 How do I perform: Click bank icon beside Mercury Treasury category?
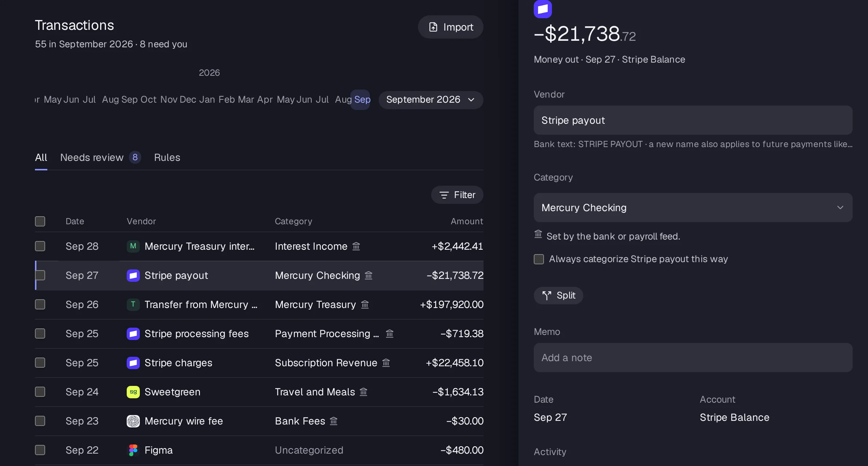365,304
